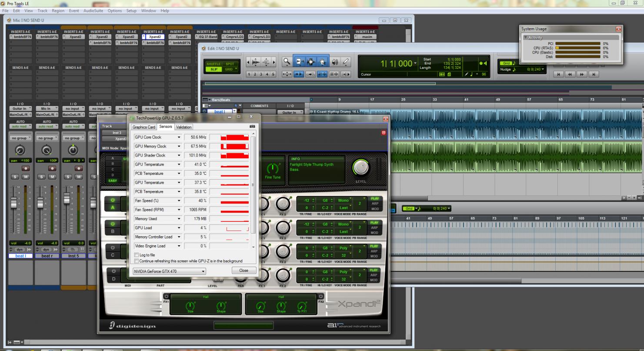This screenshot has height=351, width=644.
Task: Toggle Xpand2 part B power button
Action: tap(113, 224)
